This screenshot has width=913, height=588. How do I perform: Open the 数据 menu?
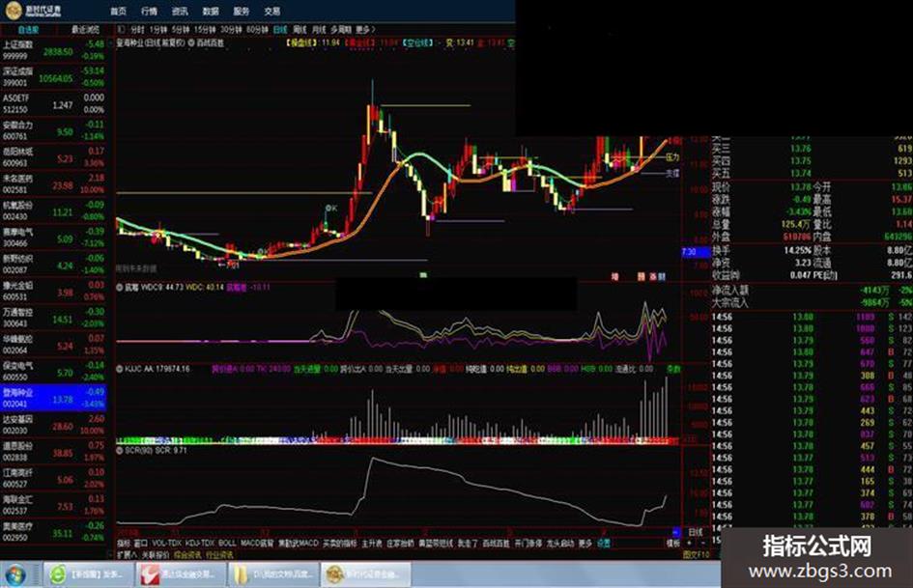tap(211, 11)
